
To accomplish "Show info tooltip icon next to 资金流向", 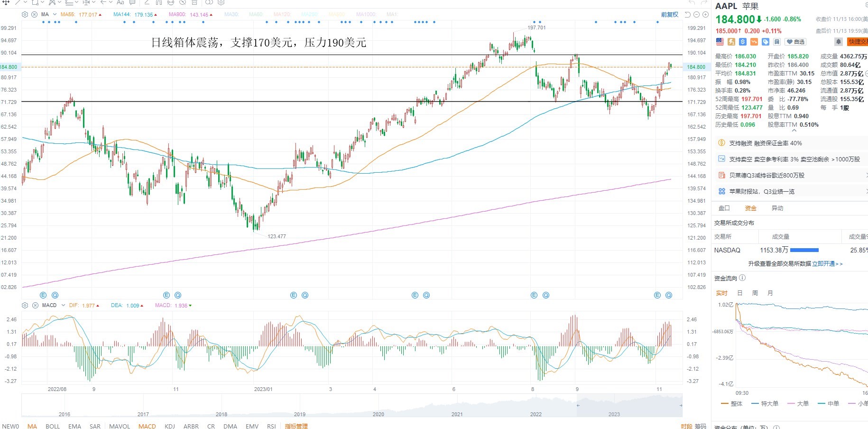I will (742, 278).
